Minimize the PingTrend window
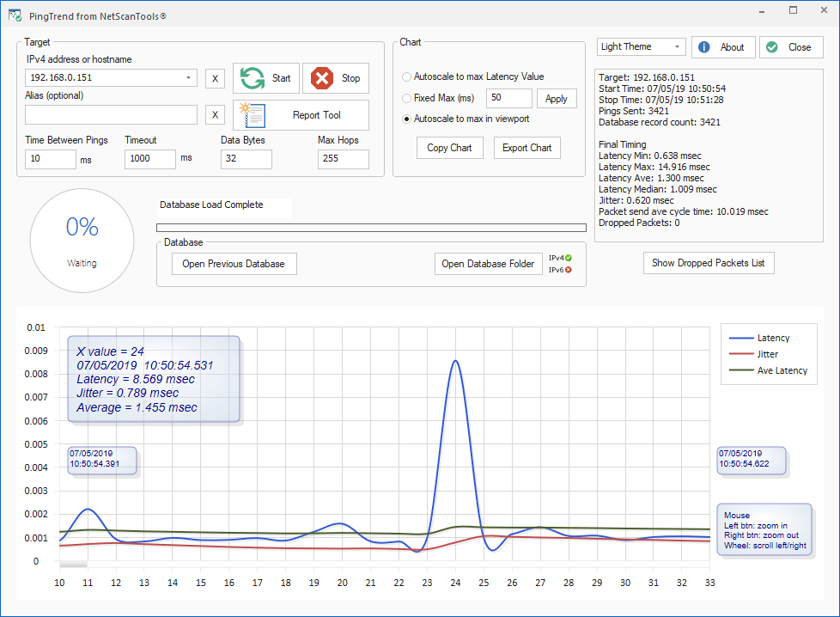 click(762, 10)
